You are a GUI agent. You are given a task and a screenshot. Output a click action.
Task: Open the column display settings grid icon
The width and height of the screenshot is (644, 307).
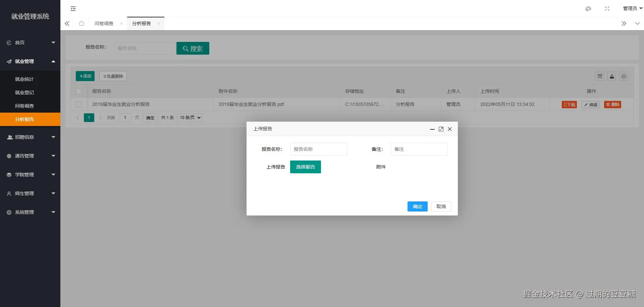pos(600,76)
